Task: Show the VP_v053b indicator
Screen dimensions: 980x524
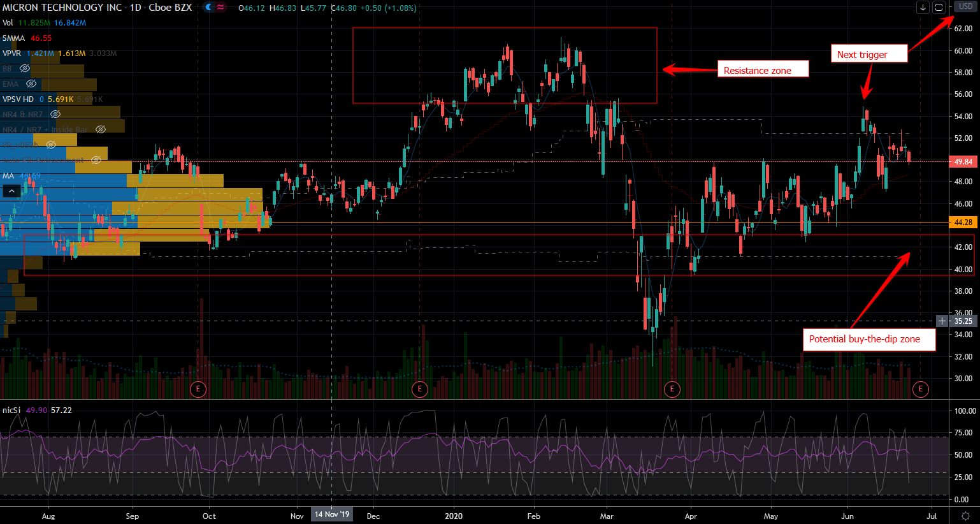Action: tap(51, 145)
